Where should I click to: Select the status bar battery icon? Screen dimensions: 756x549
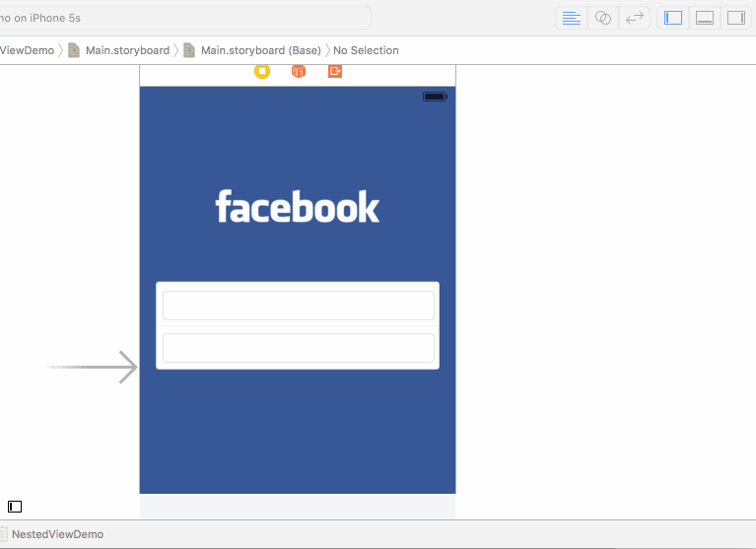tap(435, 97)
